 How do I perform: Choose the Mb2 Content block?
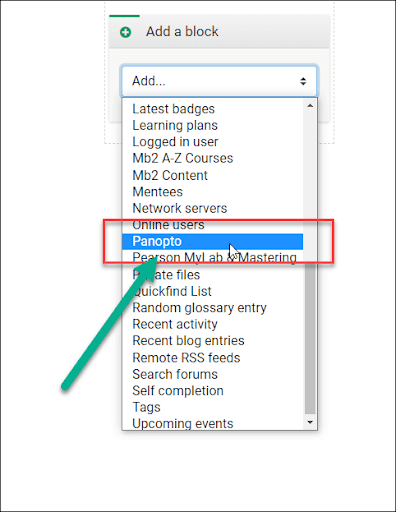tap(212, 175)
